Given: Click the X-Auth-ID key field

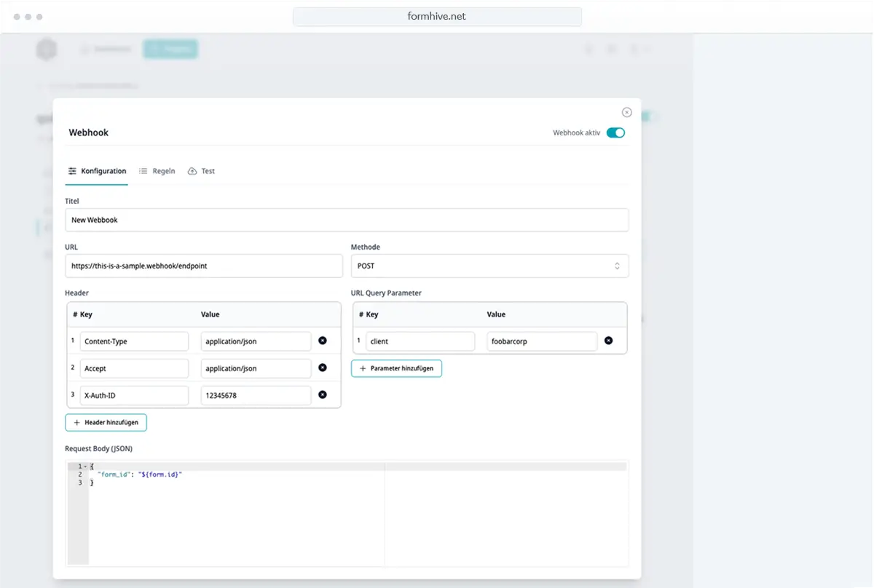Looking at the screenshot, I should click(134, 395).
